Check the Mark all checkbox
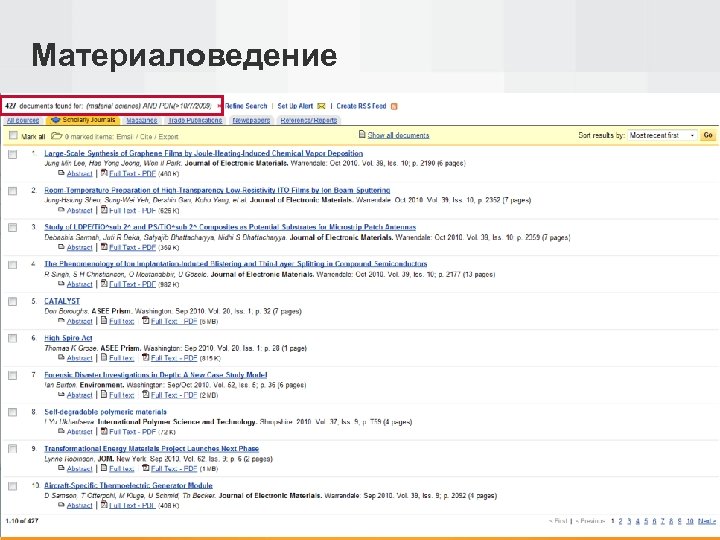Viewport: 720px width, 540px height. (13, 135)
